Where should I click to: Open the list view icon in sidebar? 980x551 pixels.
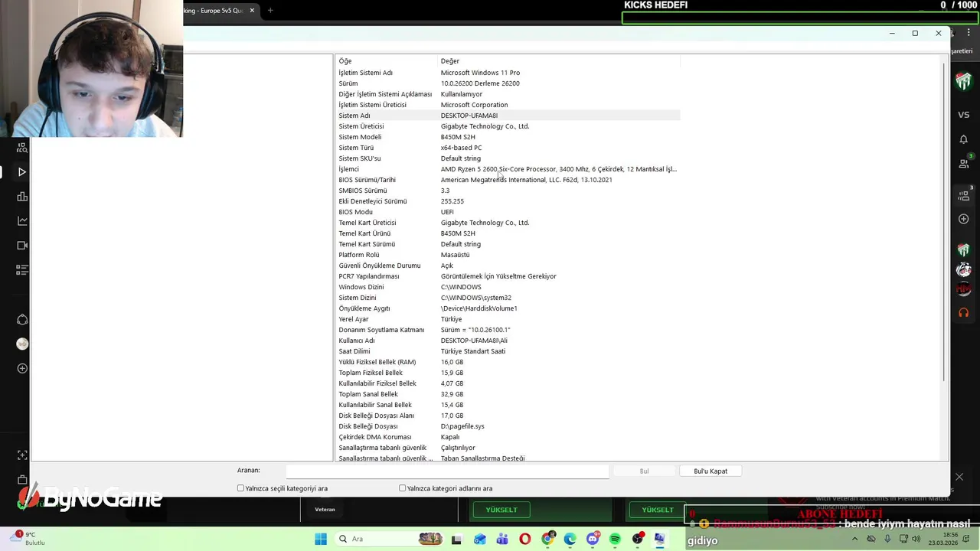point(22,270)
